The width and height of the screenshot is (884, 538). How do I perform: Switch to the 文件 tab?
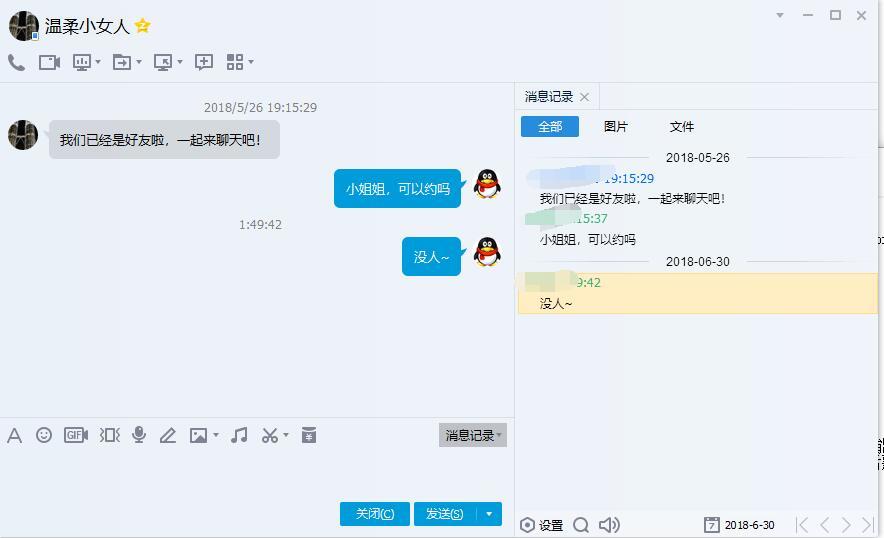682,127
